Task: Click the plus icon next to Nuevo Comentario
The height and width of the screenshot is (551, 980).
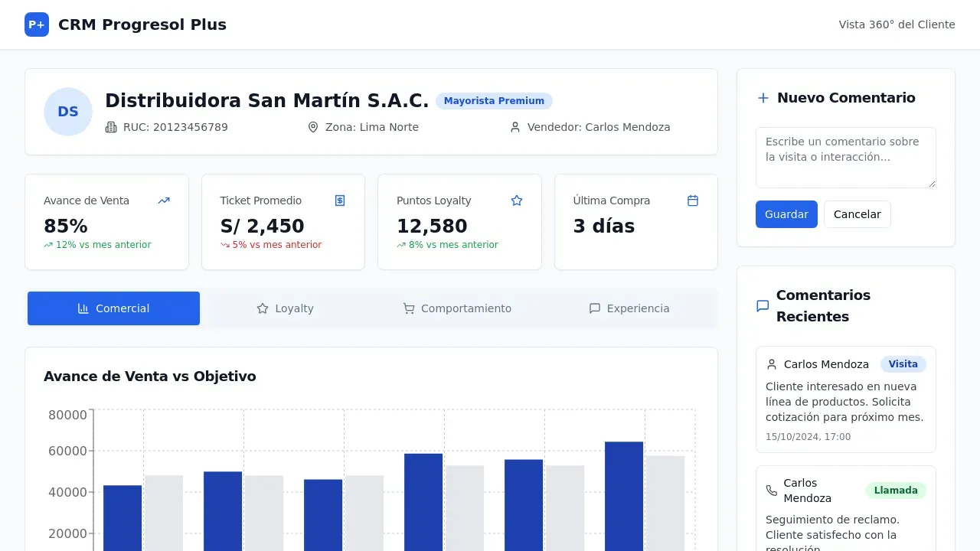Action: (x=763, y=97)
